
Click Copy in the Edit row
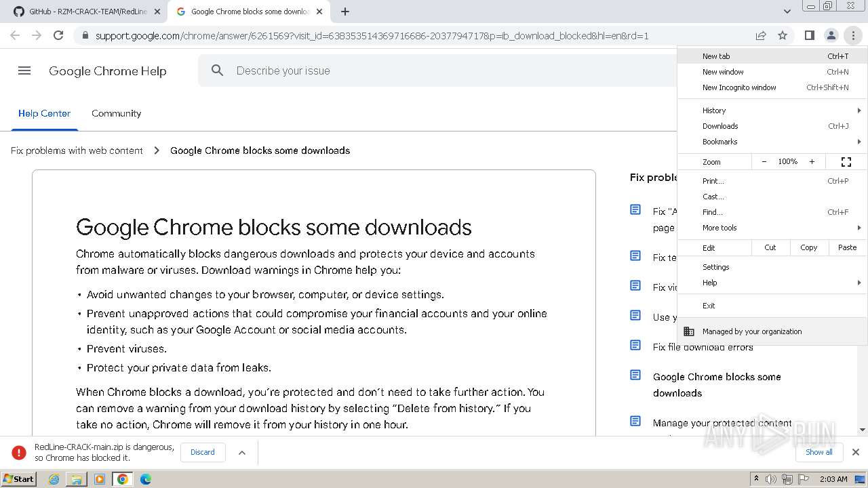(x=809, y=247)
